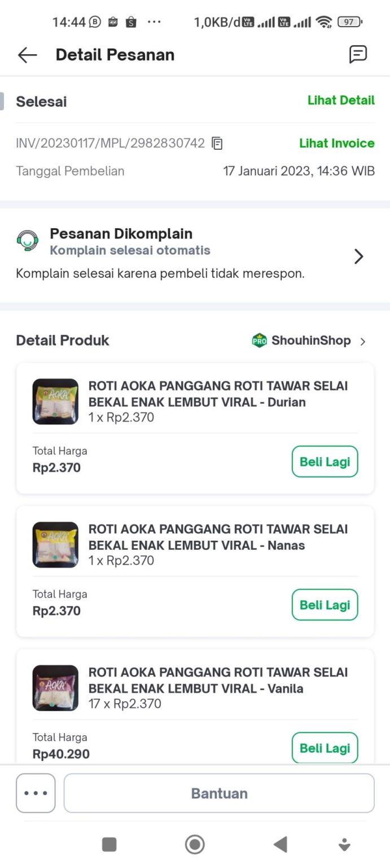Expand the Pesanan Dikomplain complaint details
Viewport: 390px width, 868px height.
359,256
